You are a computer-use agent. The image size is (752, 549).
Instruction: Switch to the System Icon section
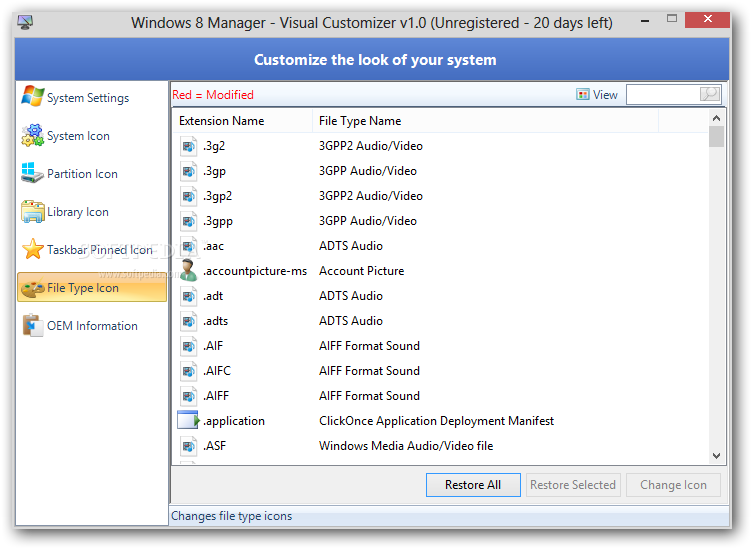[x=92, y=136]
